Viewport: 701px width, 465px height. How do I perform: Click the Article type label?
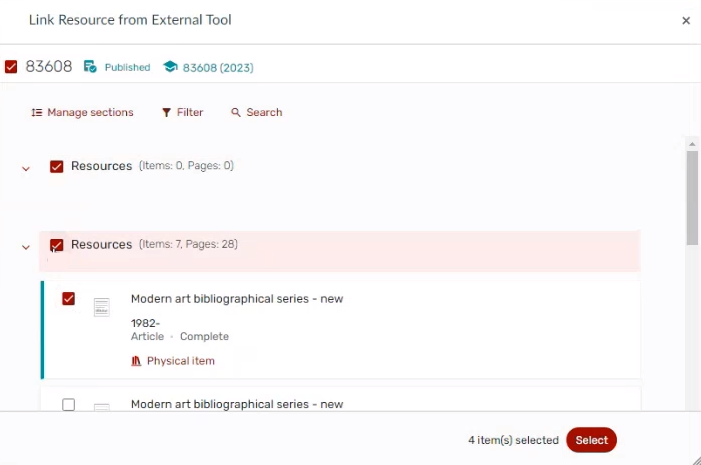[x=148, y=336]
